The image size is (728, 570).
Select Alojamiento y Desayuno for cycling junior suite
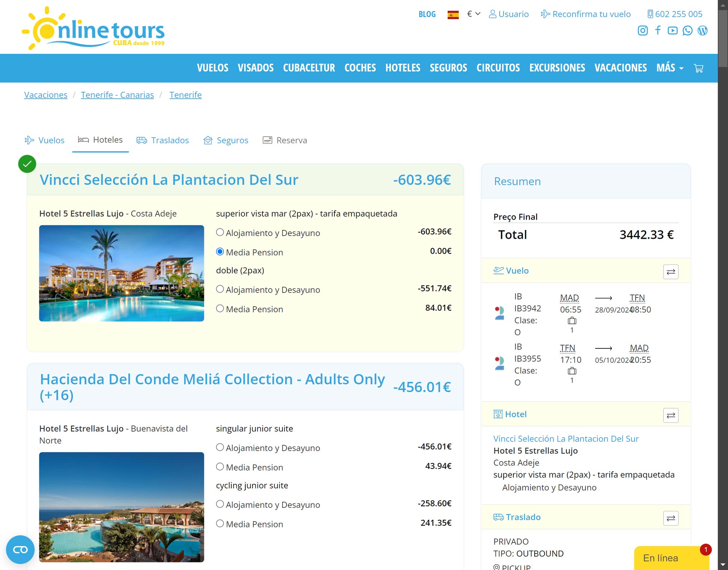pos(220,504)
